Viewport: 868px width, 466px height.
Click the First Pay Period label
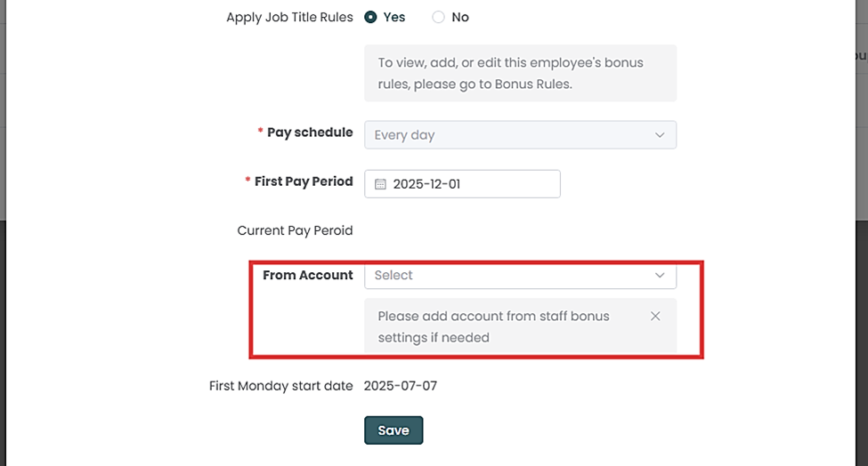coord(304,181)
